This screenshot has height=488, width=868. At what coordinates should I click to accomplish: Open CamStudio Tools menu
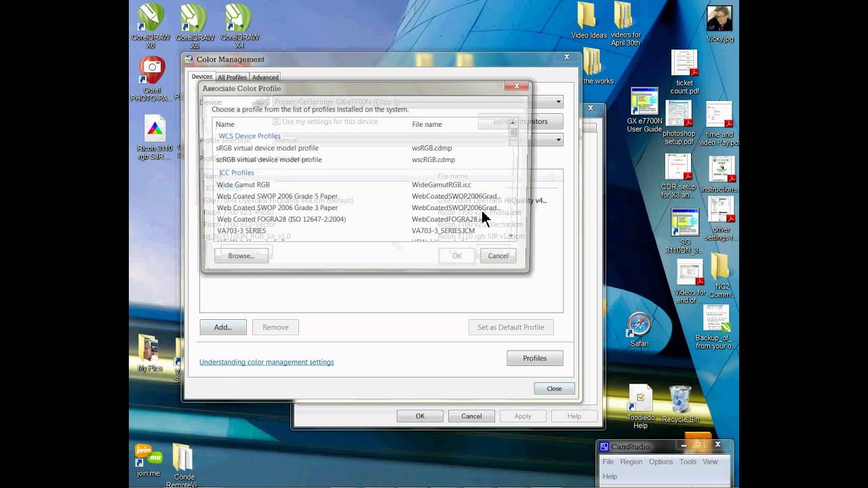688,462
